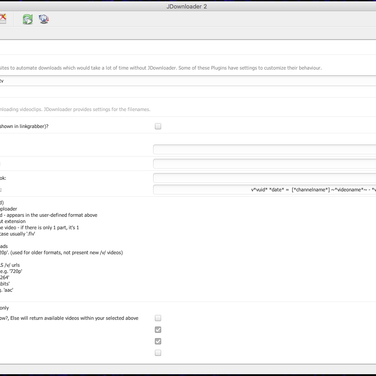Click the format field containing '*channelname*'
The width and height of the screenshot is (376, 376).
265,190
